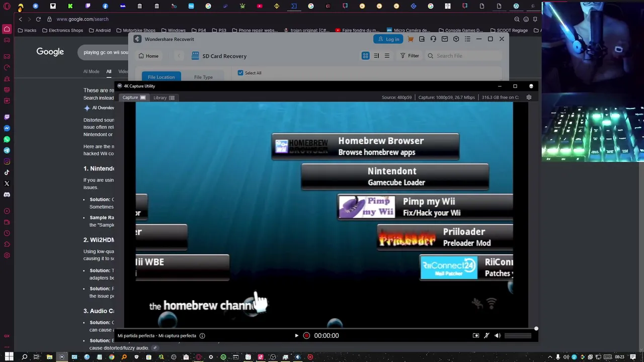This screenshot has height=362, width=644.
Task: Click the Search File field in Recoverit
Action: [463, 56]
